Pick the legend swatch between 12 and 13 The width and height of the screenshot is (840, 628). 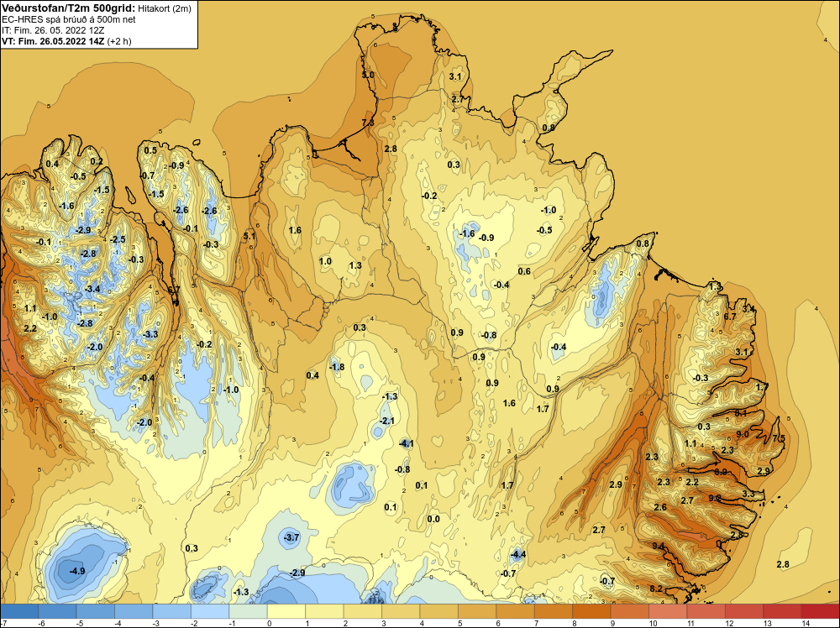[x=744, y=611]
